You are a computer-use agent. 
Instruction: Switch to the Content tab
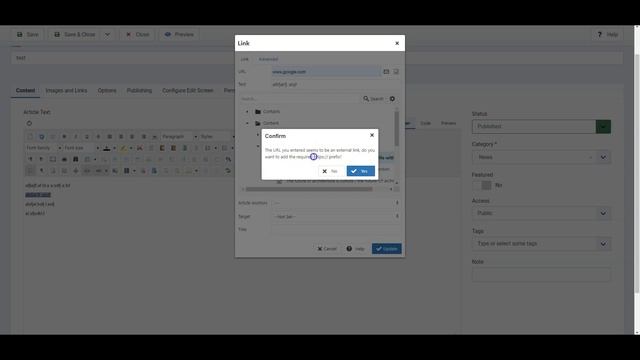click(25, 91)
